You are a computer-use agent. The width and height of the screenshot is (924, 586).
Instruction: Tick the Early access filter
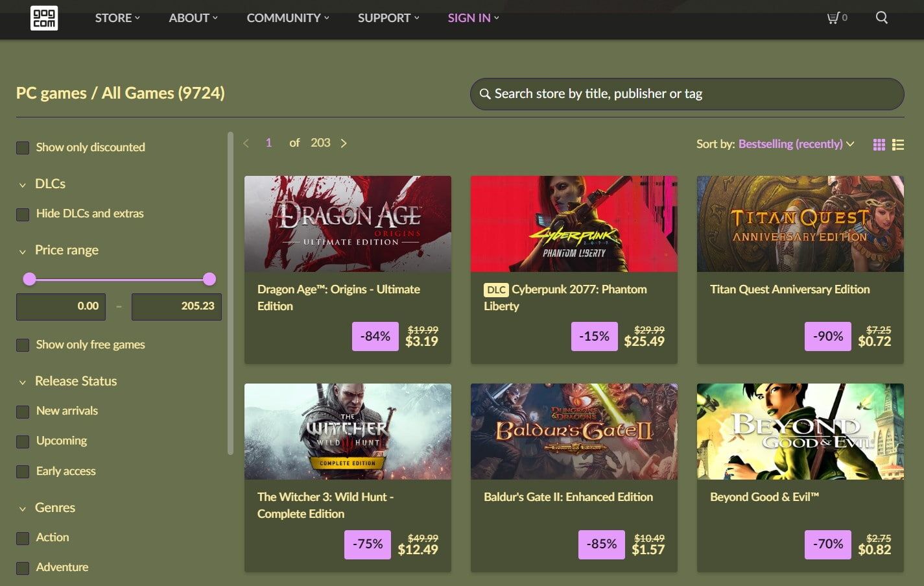23,472
